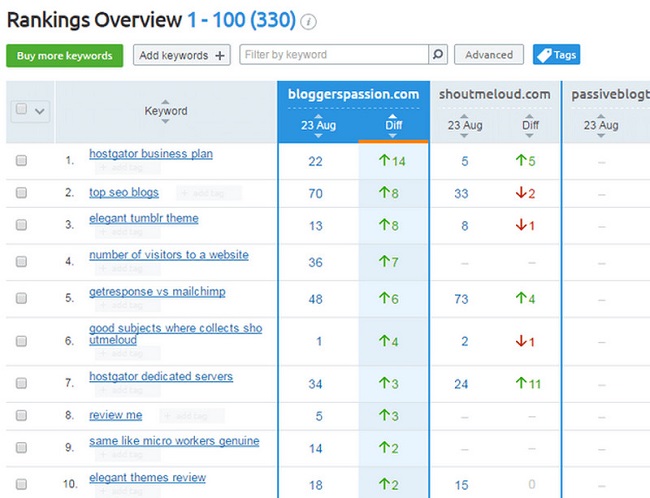Open the Tags filter button
Image resolution: width=650 pixels, height=498 pixels.
coord(556,55)
